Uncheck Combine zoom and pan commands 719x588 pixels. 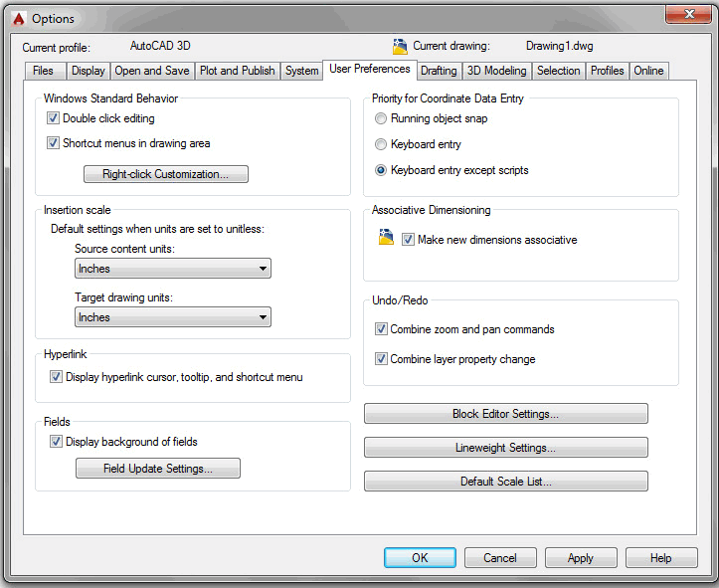point(381,329)
